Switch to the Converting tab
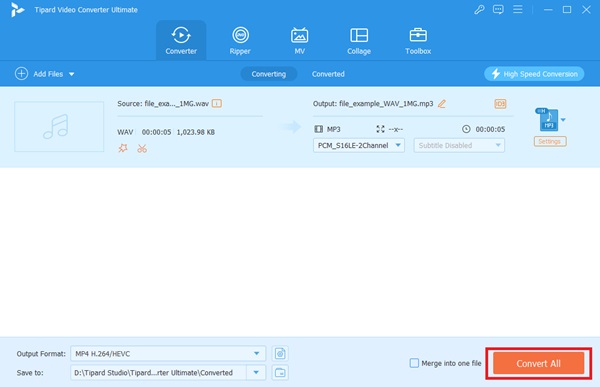Screen dimensions: 600x387 click(x=269, y=74)
